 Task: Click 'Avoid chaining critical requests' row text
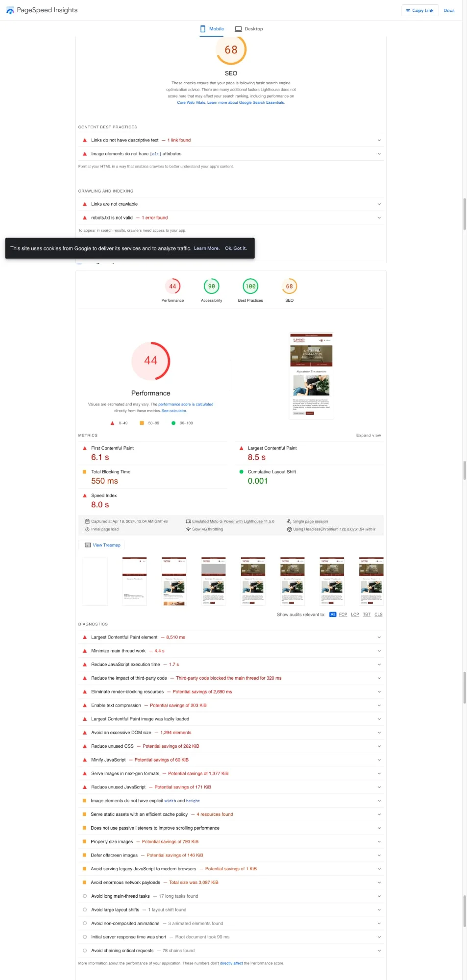(x=122, y=951)
